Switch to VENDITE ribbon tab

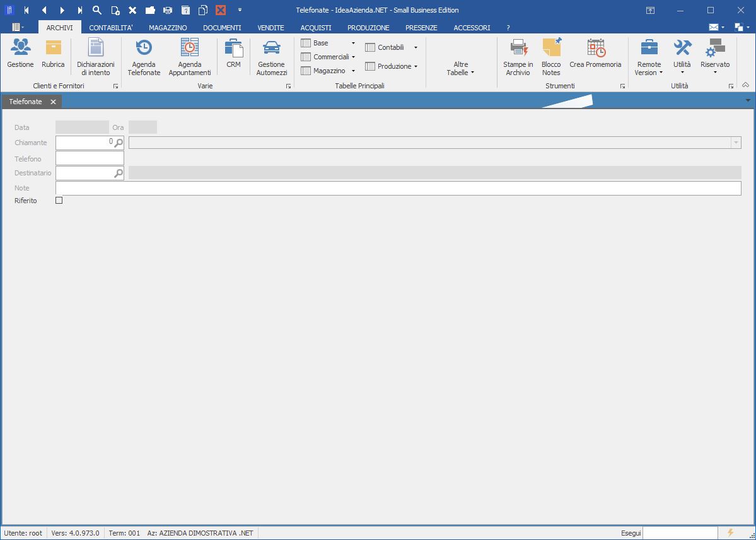pyautogui.click(x=271, y=28)
